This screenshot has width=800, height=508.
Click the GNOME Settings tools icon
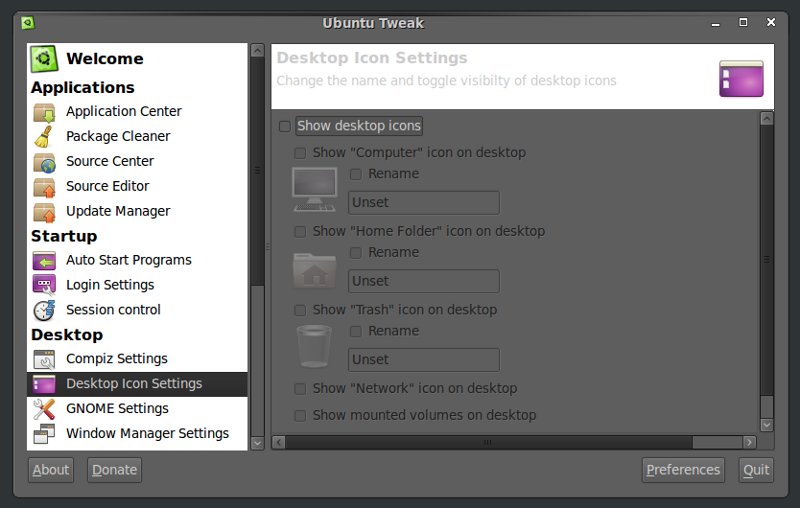click(x=44, y=409)
